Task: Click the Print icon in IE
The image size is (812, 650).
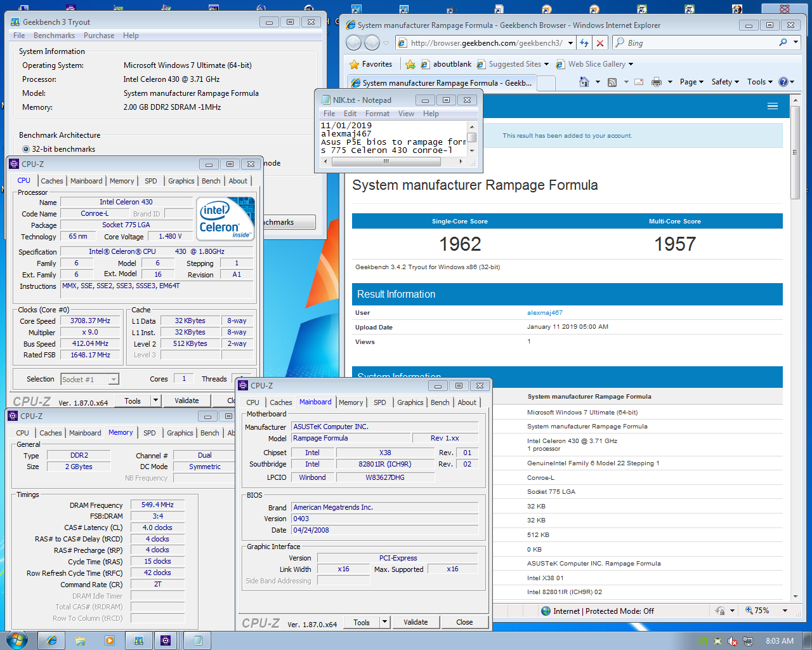Action: pos(657,82)
